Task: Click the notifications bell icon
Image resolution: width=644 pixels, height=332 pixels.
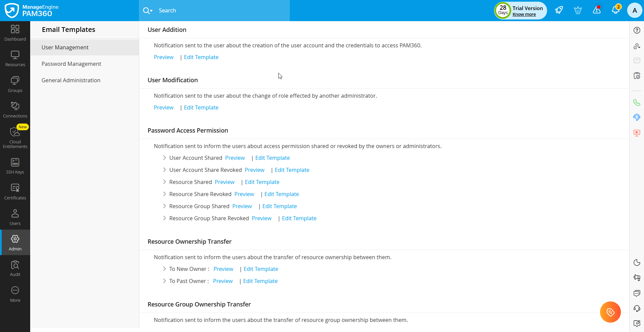Action: point(615,10)
